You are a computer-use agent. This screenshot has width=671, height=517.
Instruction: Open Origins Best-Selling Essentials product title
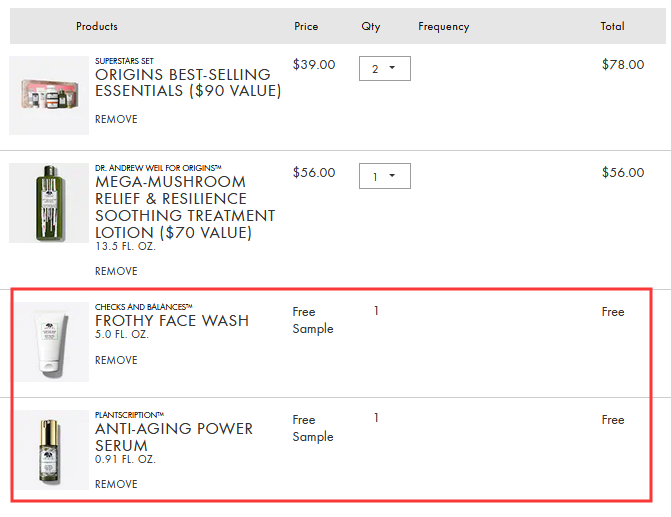(x=188, y=83)
